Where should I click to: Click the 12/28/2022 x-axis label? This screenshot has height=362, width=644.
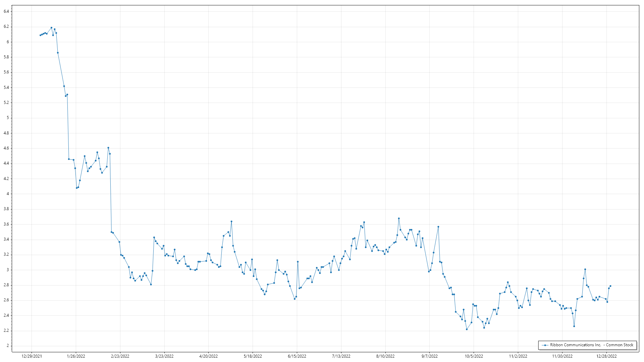(x=606, y=356)
